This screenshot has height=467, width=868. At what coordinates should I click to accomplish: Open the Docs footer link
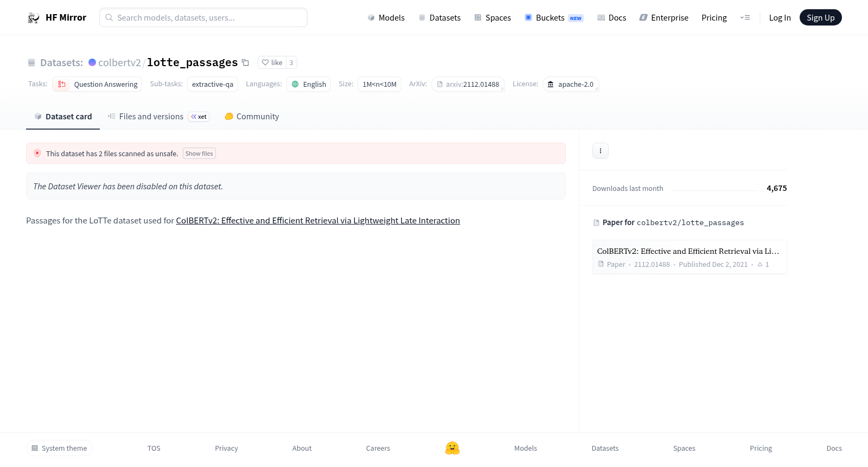(x=834, y=449)
